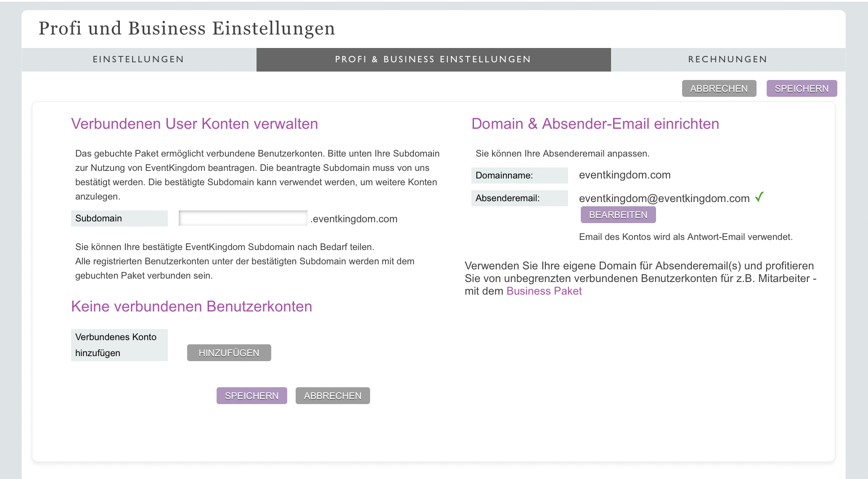Click the top Speichern button
The image size is (868, 479).
pos(802,88)
